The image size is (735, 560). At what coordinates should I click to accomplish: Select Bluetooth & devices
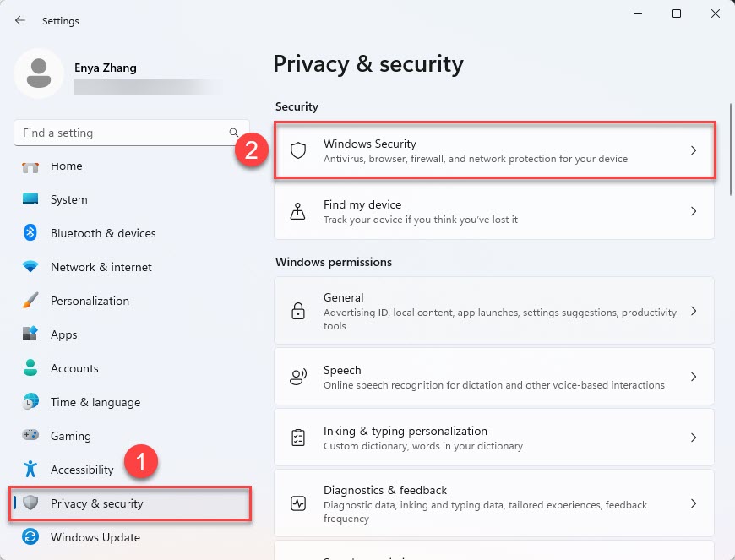coord(103,233)
